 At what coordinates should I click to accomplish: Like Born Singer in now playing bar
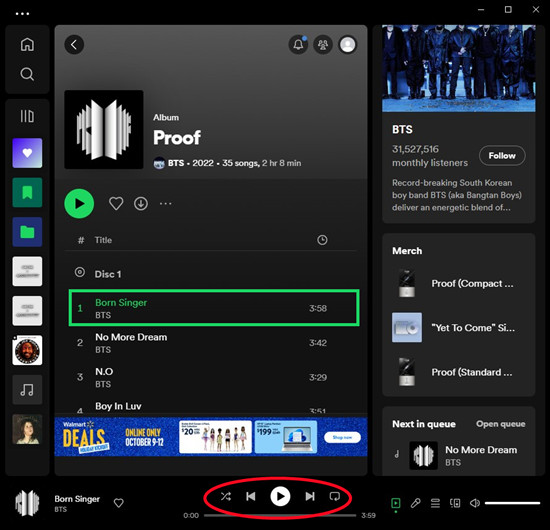(x=119, y=503)
